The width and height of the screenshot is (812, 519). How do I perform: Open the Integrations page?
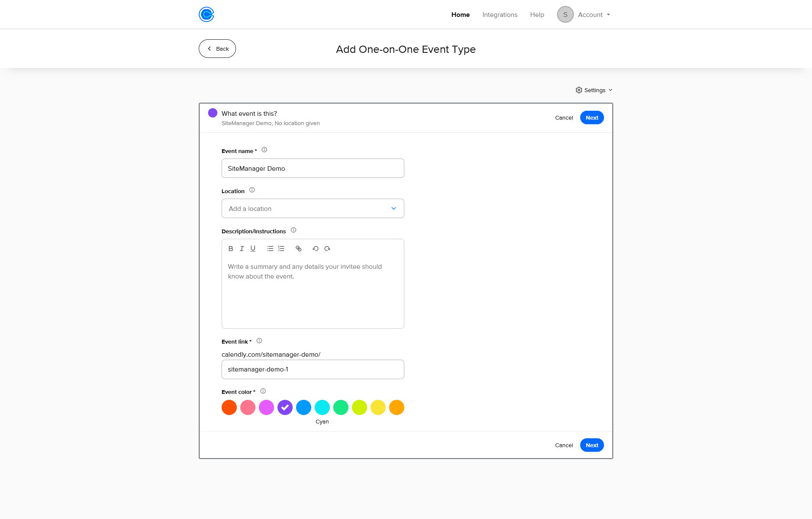point(500,14)
